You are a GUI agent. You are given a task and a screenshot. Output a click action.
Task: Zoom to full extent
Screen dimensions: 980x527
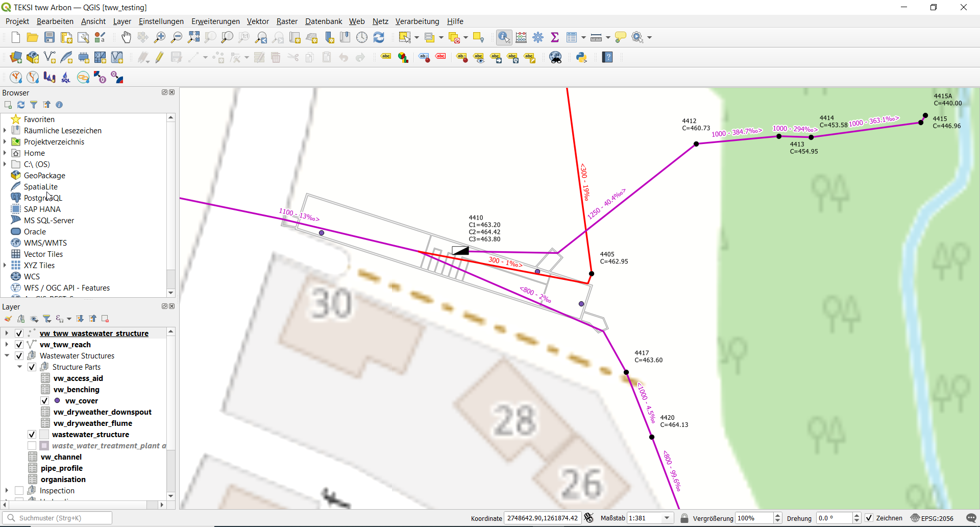193,37
